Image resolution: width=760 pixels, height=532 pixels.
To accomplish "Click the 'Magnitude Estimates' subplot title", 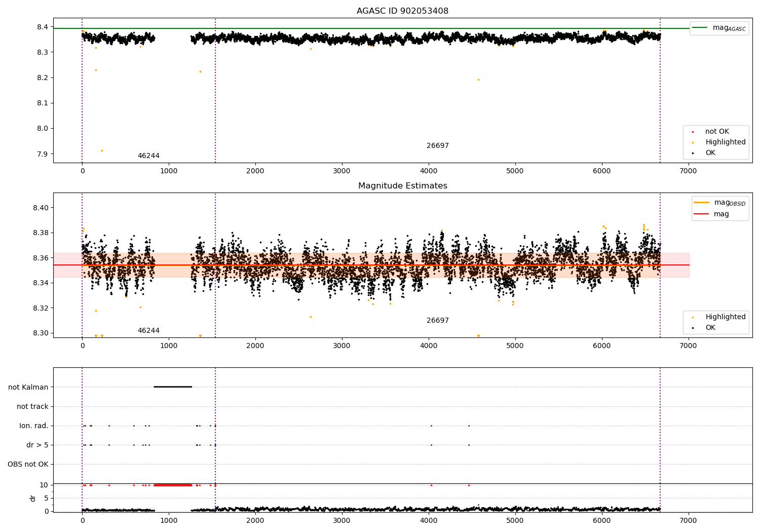I will [x=402, y=186].
